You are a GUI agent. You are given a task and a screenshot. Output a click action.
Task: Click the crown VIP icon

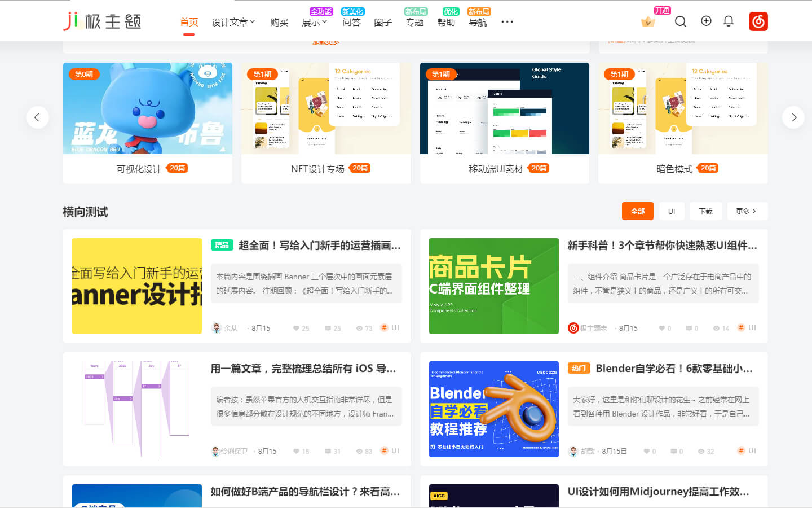pyautogui.click(x=648, y=22)
